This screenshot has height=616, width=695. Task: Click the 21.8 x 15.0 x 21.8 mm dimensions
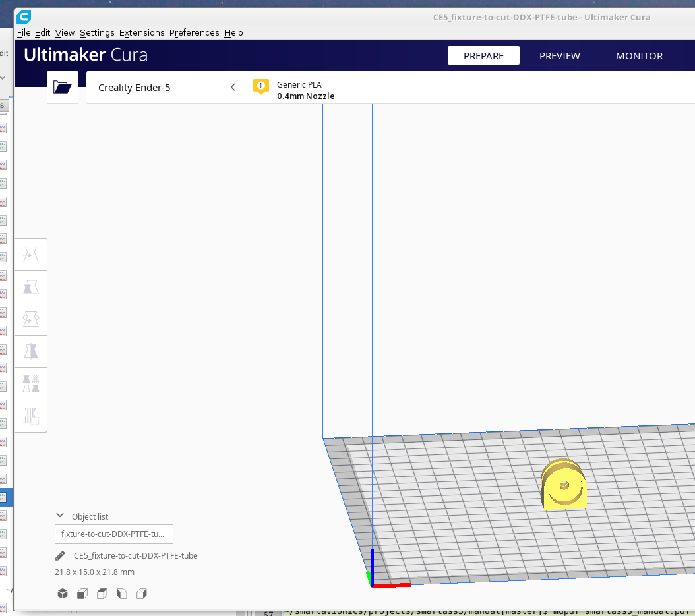click(94, 572)
